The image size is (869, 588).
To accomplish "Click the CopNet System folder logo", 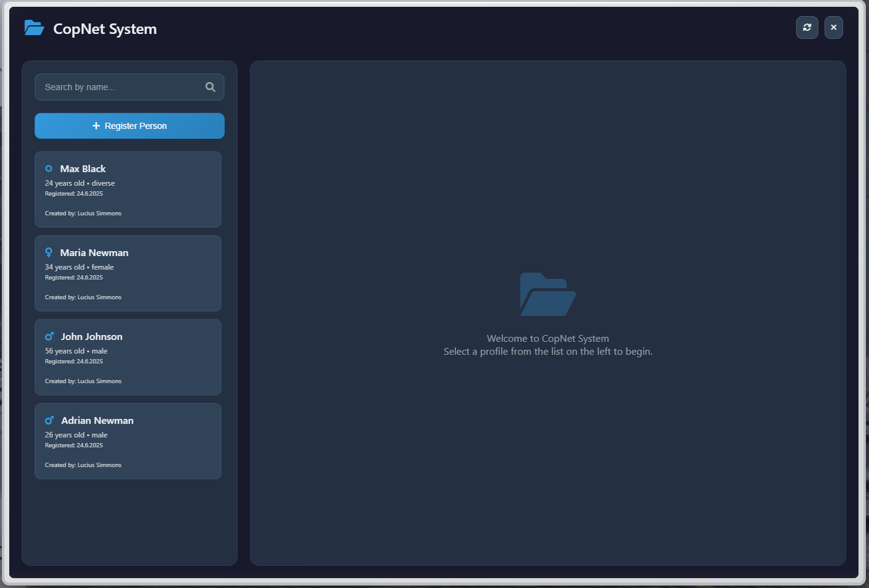I will pyautogui.click(x=34, y=28).
